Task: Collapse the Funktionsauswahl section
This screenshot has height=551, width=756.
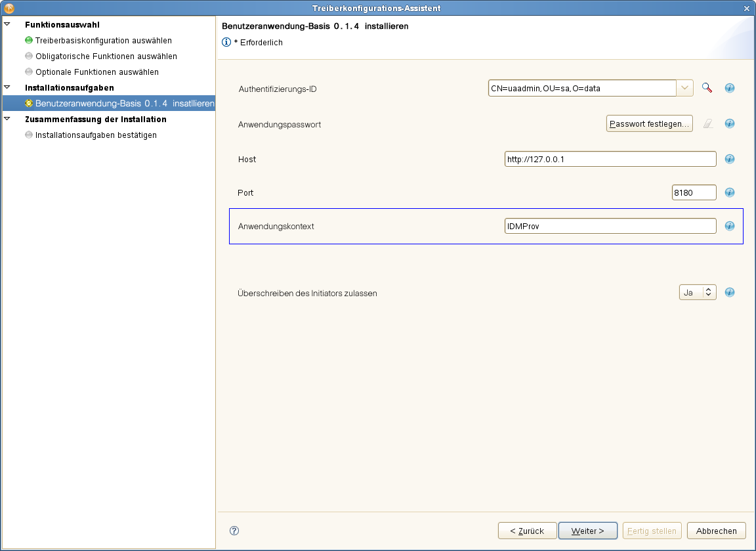Action: click(7, 25)
